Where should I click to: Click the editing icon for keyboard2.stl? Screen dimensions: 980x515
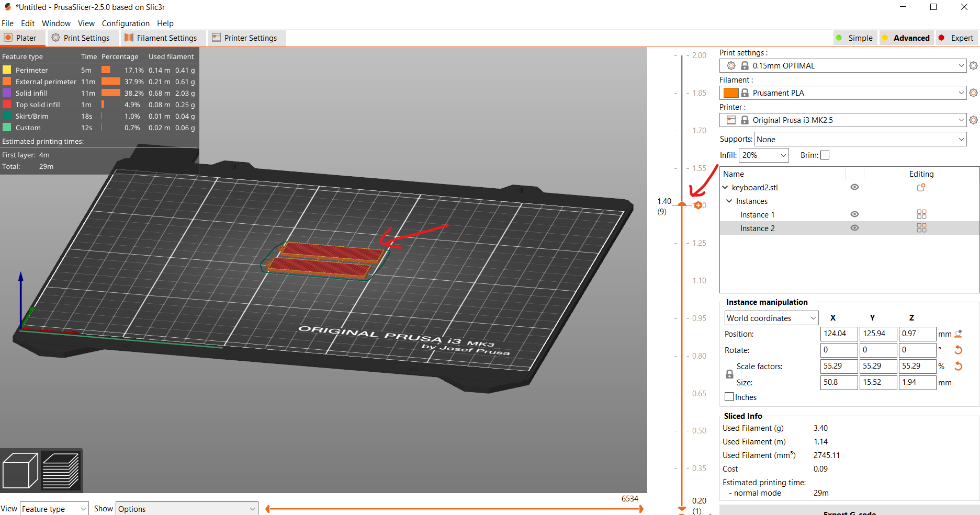[921, 188]
